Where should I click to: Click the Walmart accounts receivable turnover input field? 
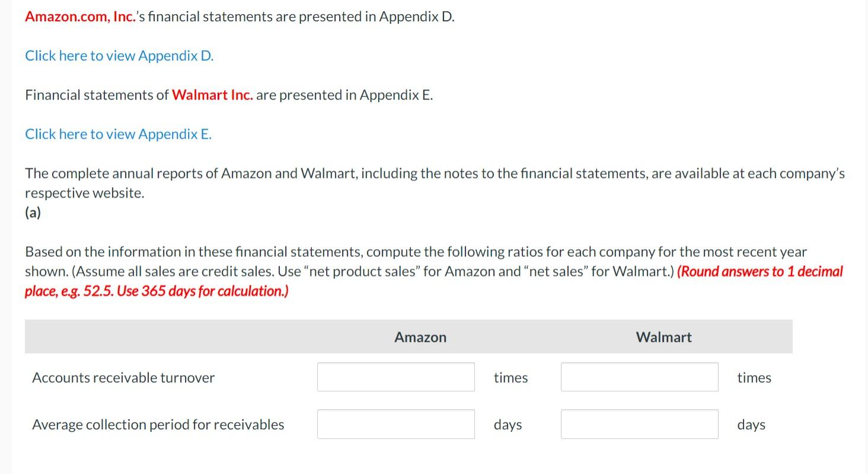click(x=639, y=377)
